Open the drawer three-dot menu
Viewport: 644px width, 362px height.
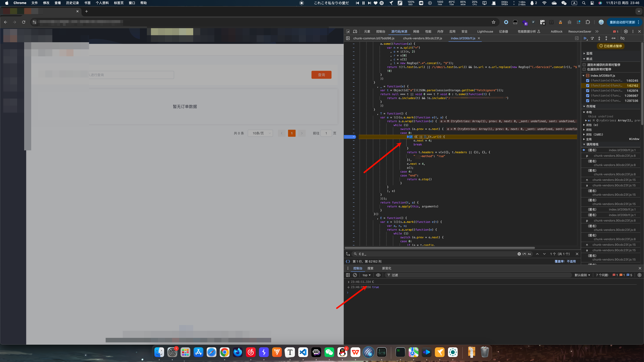pos(348,268)
